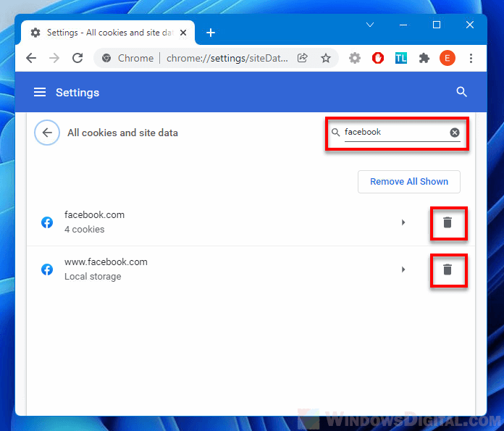
Task: Open profile avatar E
Action: [448, 58]
